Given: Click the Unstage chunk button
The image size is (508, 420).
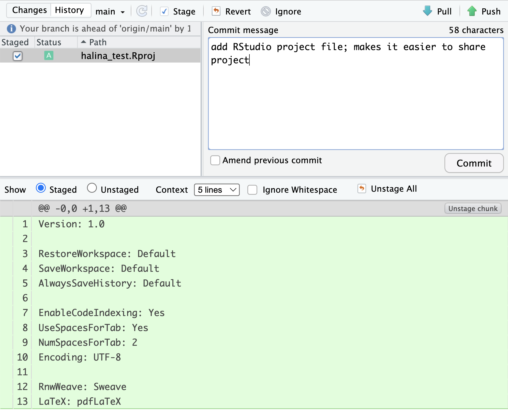Looking at the screenshot, I should click(x=473, y=208).
